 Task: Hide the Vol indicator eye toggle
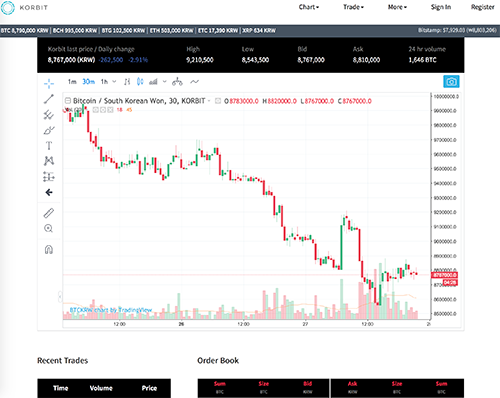click(x=96, y=110)
